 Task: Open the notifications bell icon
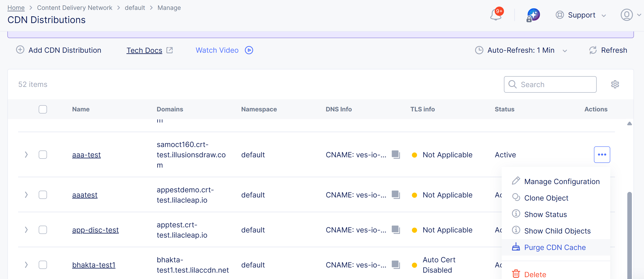[x=496, y=15]
